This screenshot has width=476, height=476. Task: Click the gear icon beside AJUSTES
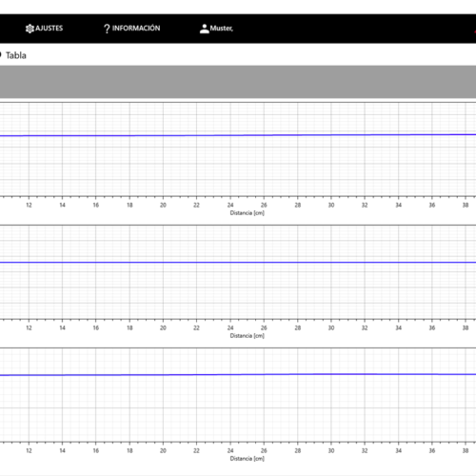click(30, 29)
